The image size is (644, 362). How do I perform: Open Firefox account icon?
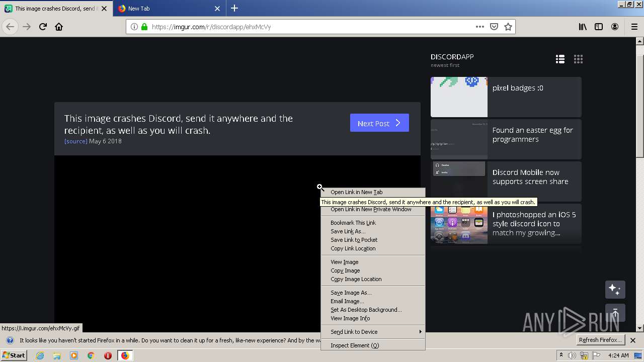[615, 27]
